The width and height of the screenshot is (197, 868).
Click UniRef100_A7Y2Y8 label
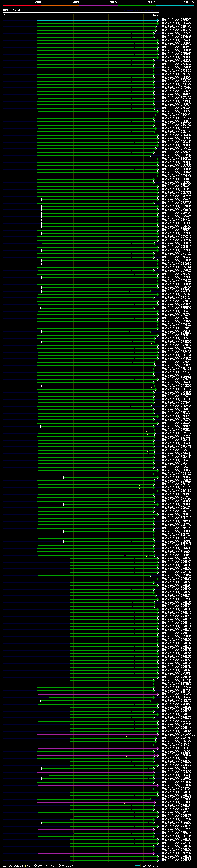[177, 128]
